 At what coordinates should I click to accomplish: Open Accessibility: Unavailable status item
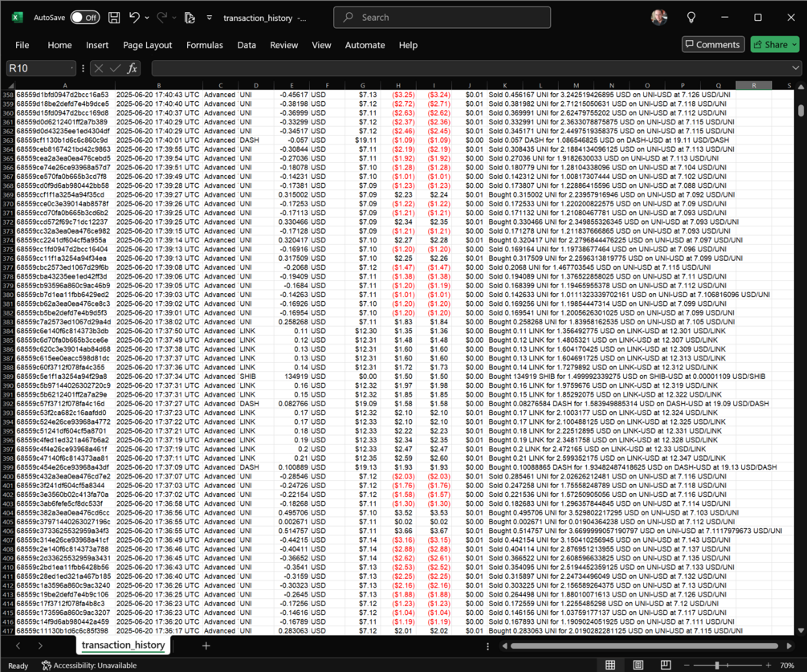[x=89, y=666]
